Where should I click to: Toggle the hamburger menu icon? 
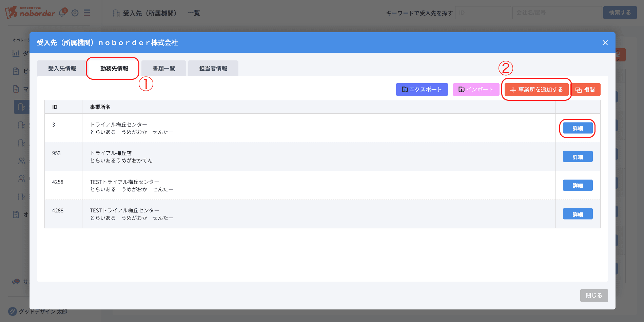(x=87, y=13)
